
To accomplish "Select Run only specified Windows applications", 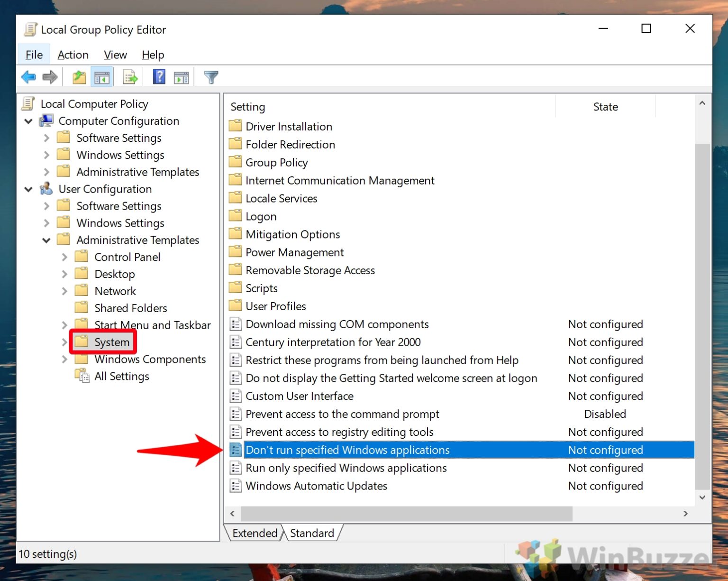I will point(346,468).
